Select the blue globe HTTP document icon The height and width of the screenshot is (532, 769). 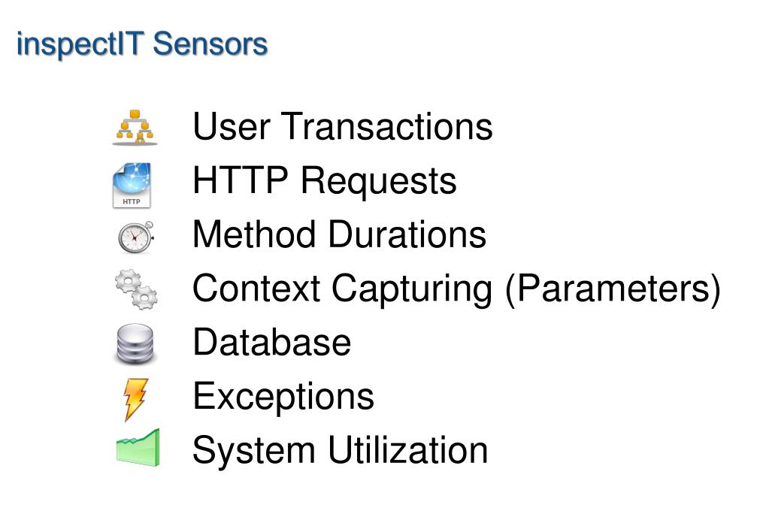point(132,186)
